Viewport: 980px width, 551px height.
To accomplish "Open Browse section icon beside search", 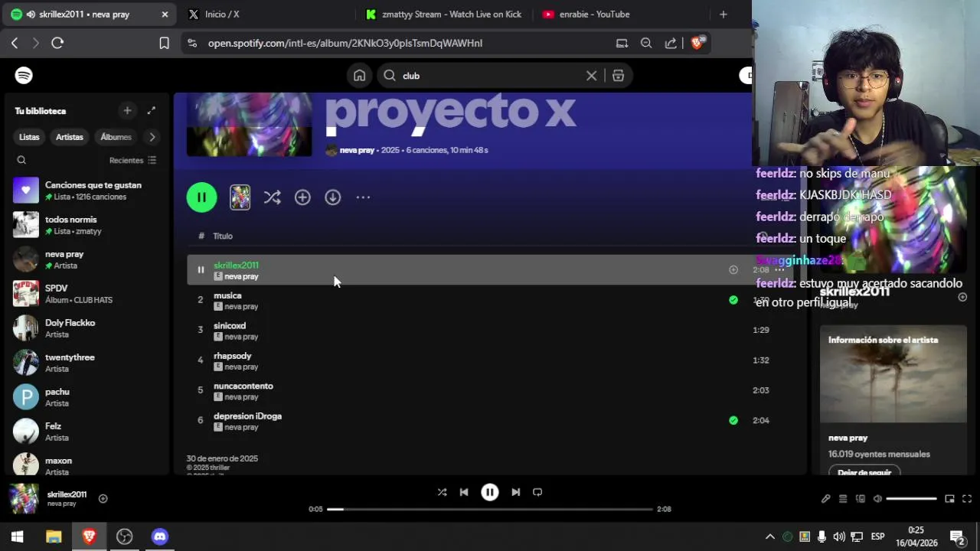I will pos(618,76).
